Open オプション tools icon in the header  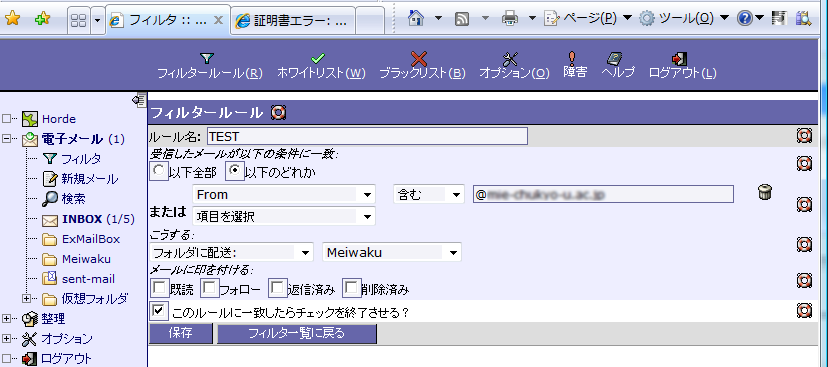pos(511,58)
